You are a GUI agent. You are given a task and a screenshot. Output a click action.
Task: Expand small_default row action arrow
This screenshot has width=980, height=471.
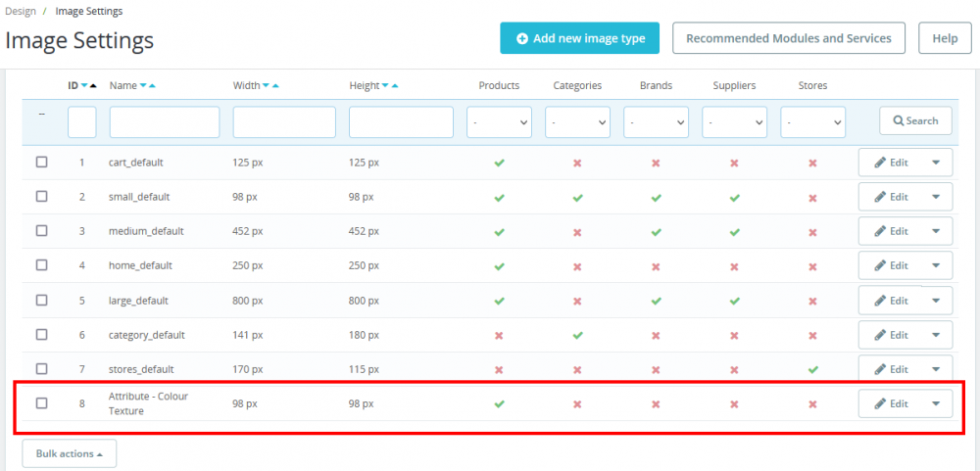tap(936, 197)
